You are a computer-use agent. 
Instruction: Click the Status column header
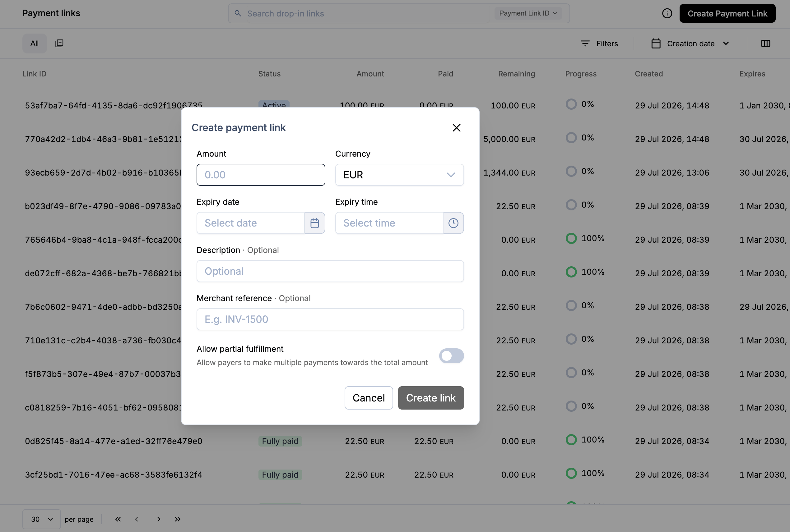[x=269, y=74]
